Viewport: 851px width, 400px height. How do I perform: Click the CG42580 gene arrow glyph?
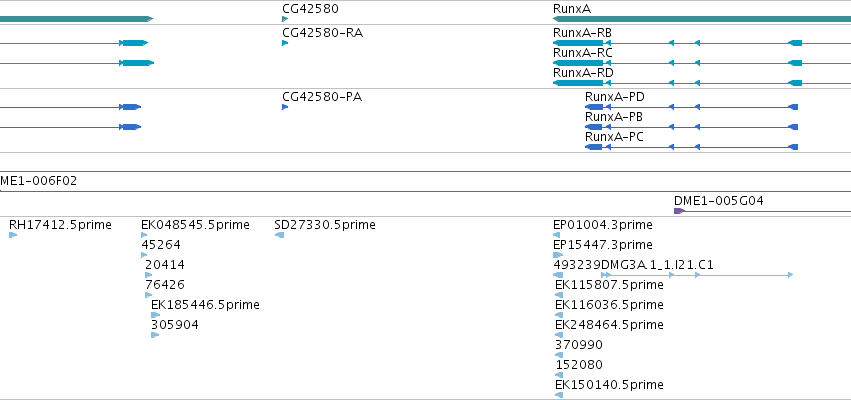285,19
